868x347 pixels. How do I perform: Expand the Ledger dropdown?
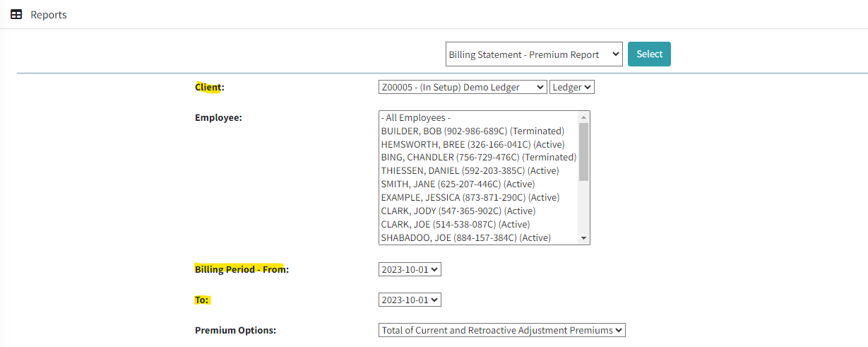click(x=572, y=87)
